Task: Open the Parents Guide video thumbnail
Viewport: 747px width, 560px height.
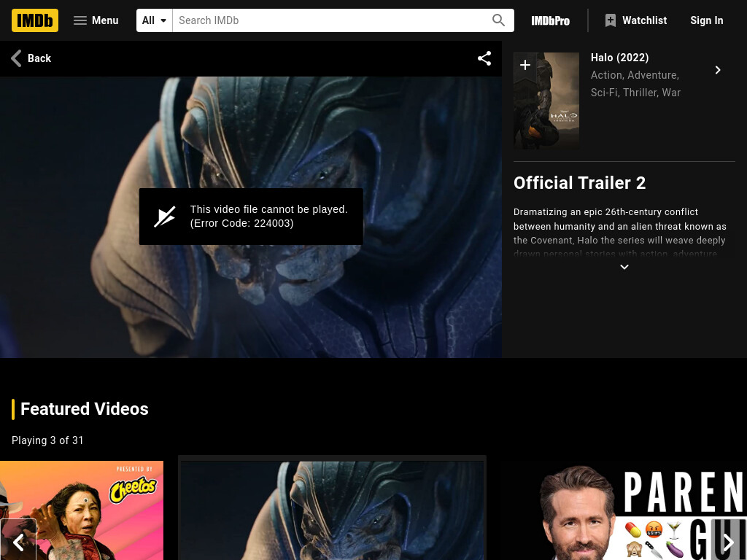Action: point(624,510)
